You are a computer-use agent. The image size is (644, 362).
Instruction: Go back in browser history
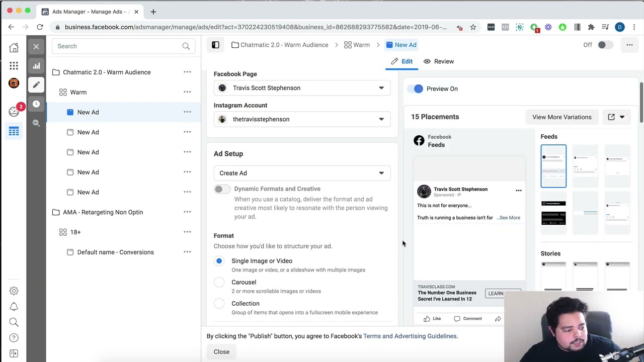(11, 27)
